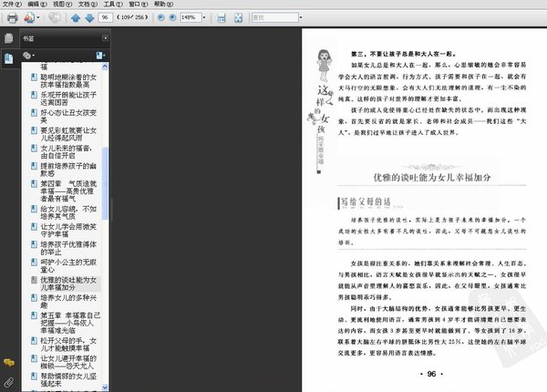The width and height of the screenshot is (547, 392).
Task: Open the 视图 menu
Action: (x=62, y=5)
